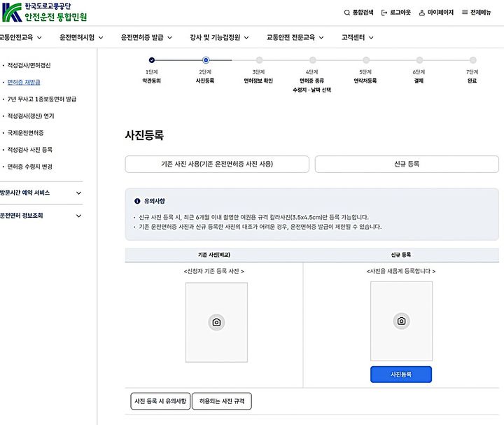
Task: Expand the 교통안전 전문교육 menu
Action: click(295, 38)
